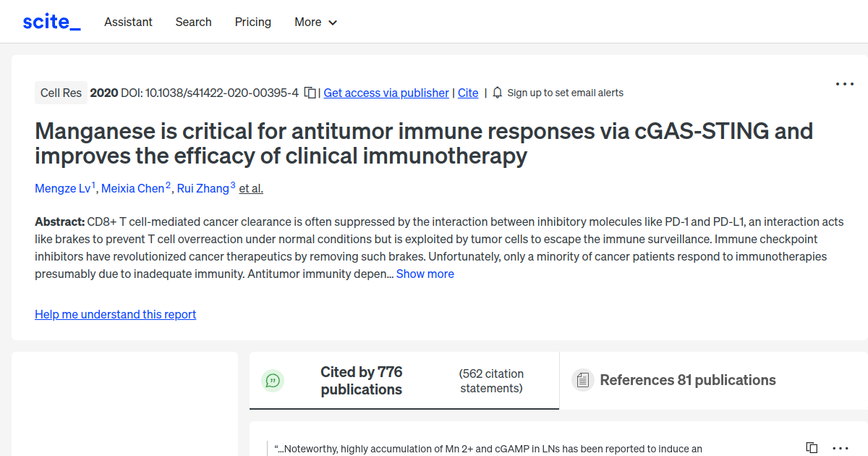This screenshot has width=868, height=456.
Task: Open author Mengze Lv's profile
Action: (61, 188)
